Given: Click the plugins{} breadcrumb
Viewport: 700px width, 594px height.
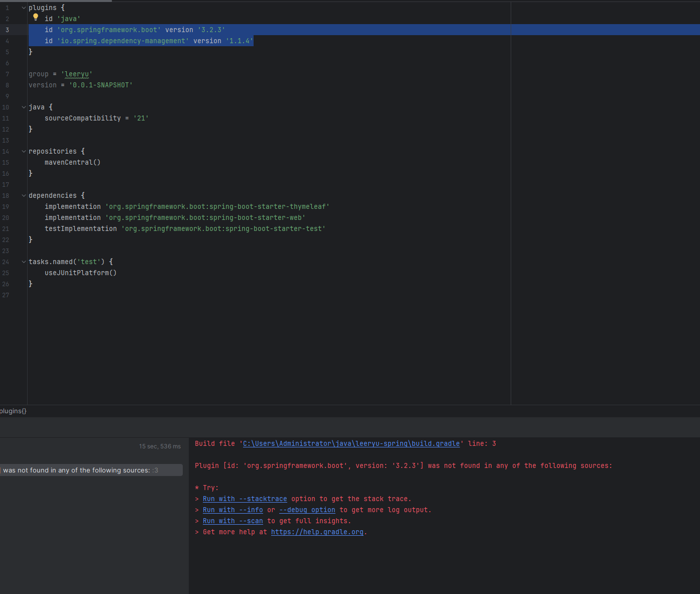Looking at the screenshot, I should (x=13, y=411).
